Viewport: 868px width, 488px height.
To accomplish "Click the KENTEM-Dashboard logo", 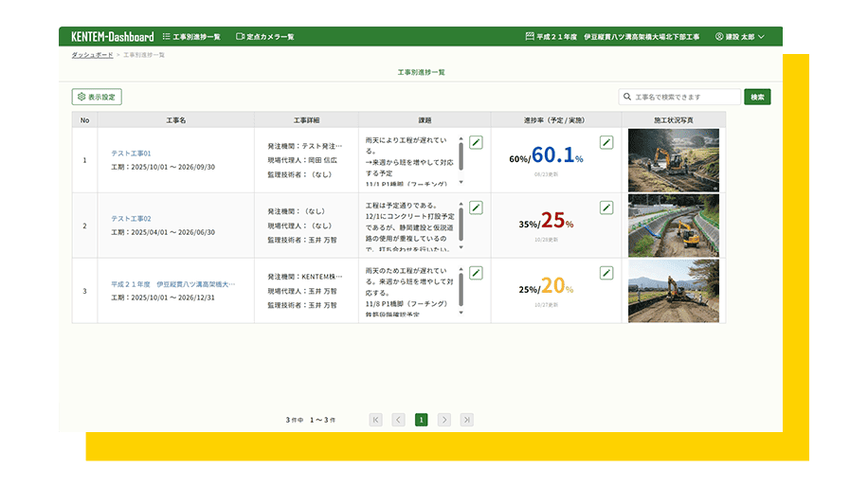I will [x=113, y=37].
